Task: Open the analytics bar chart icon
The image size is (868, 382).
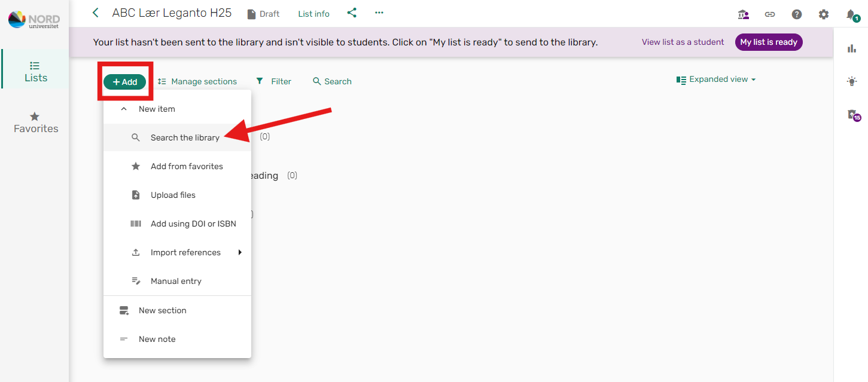Action: pos(852,49)
